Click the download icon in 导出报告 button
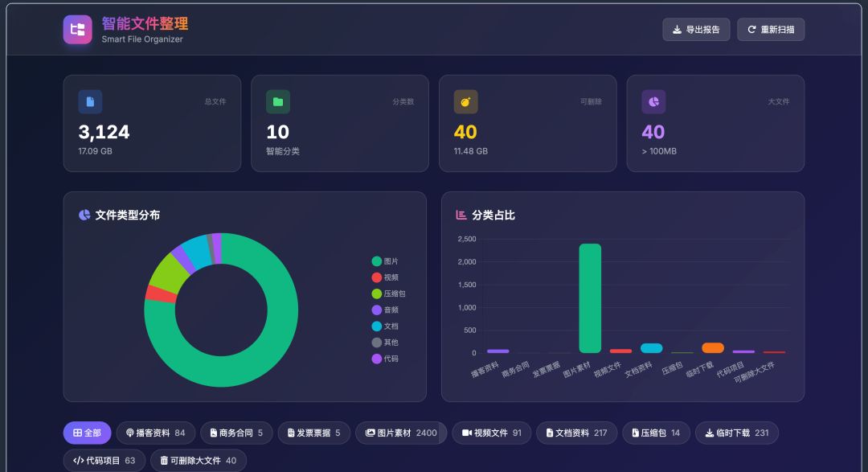The image size is (868, 472). 677,30
